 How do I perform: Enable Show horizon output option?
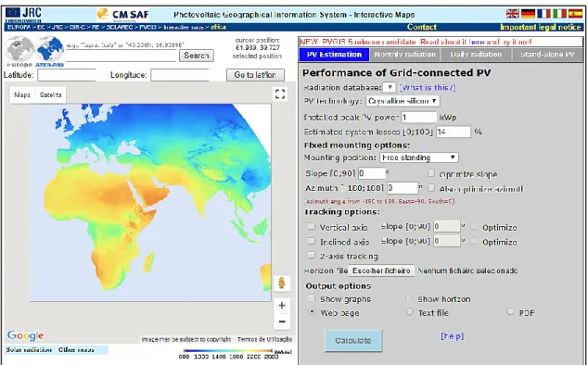point(409,298)
